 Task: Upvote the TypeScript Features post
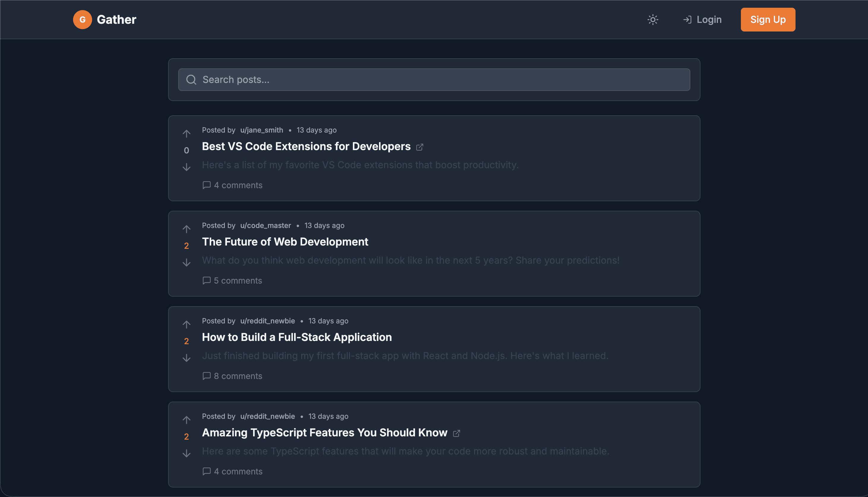click(186, 419)
